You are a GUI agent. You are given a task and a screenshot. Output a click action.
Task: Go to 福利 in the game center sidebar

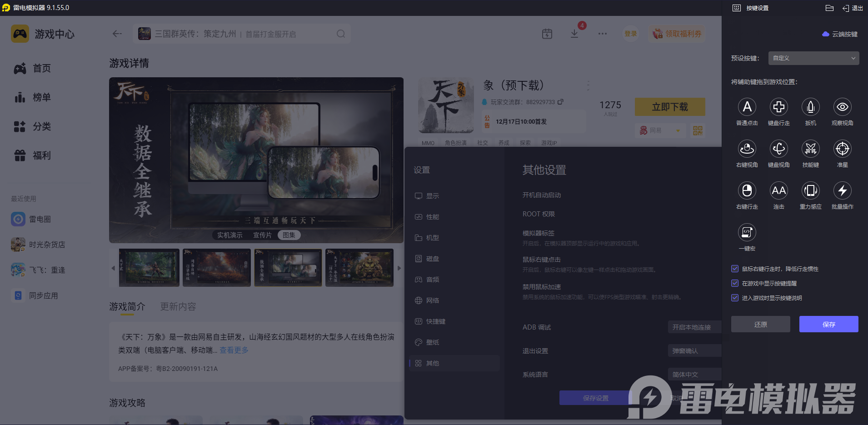pyautogui.click(x=33, y=155)
